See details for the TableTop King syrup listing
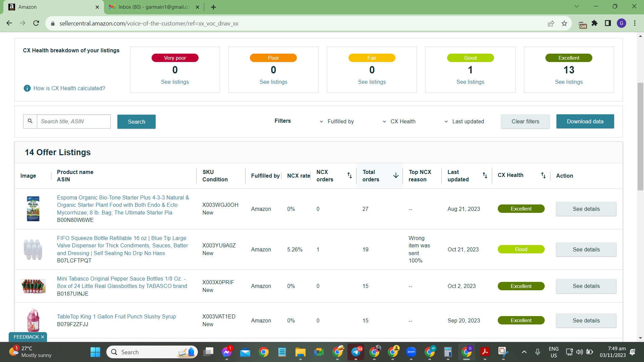The width and height of the screenshot is (644, 362). point(586,320)
